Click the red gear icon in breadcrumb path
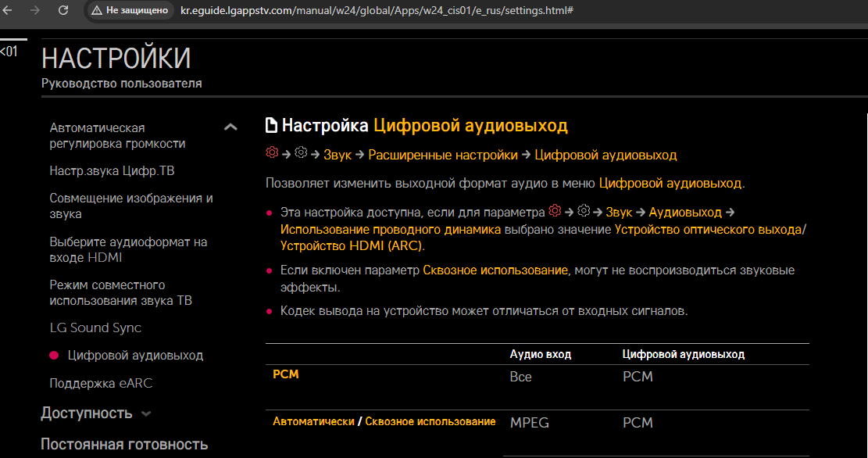 272,154
